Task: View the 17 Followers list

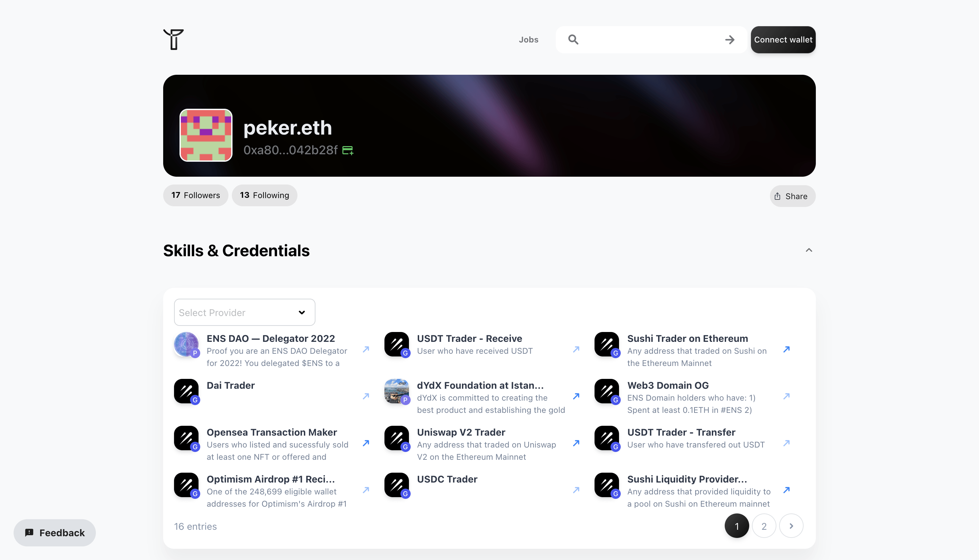Action: click(x=195, y=195)
